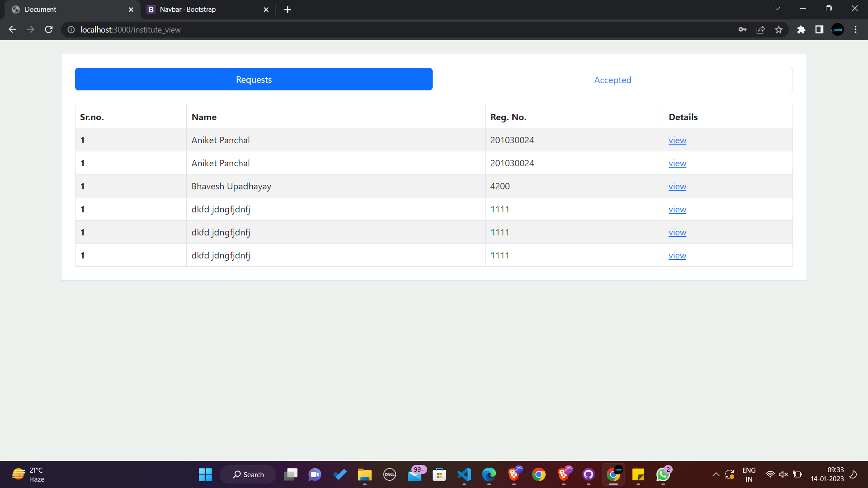Open view link in first Aniket Panchal row

(x=677, y=140)
